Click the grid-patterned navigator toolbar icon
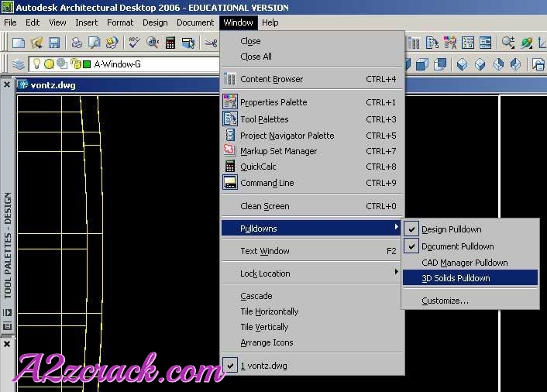 coord(468,43)
